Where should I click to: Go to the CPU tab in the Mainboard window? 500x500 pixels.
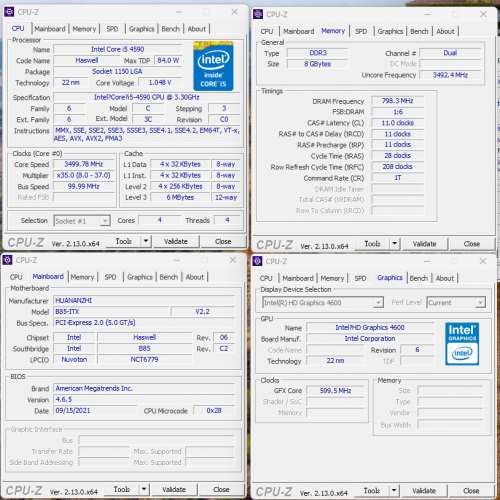(16, 277)
